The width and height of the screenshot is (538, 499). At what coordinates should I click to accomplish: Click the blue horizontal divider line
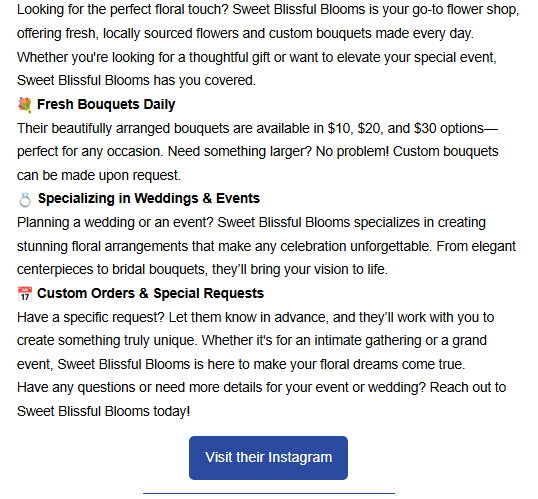pos(269,494)
